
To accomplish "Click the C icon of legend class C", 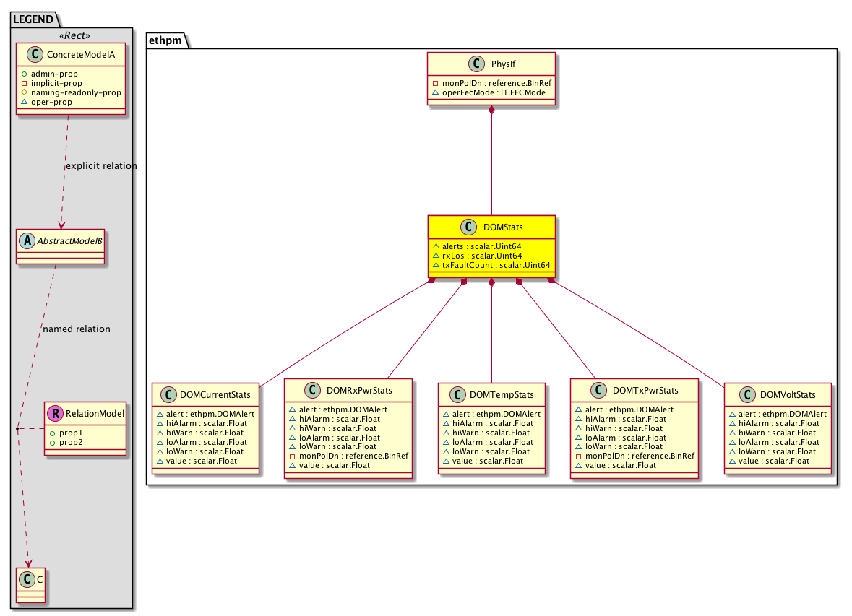I will tap(25, 580).
